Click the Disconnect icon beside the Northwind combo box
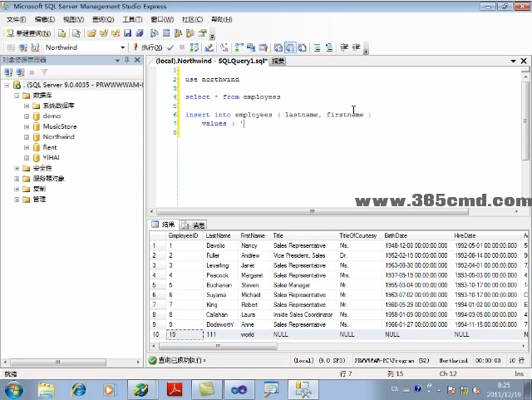The height and width of the screenshot is (400, 532). pyautogui.click(x=23, y=47)
